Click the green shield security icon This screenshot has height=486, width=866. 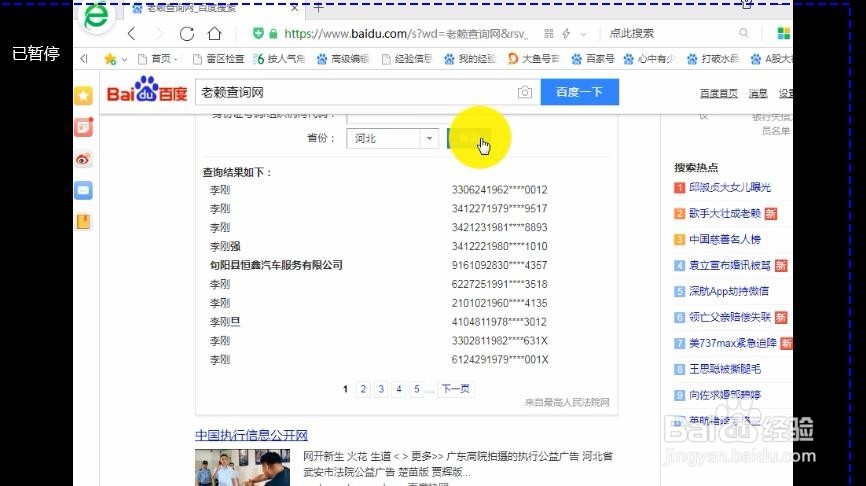click(258, 33)
